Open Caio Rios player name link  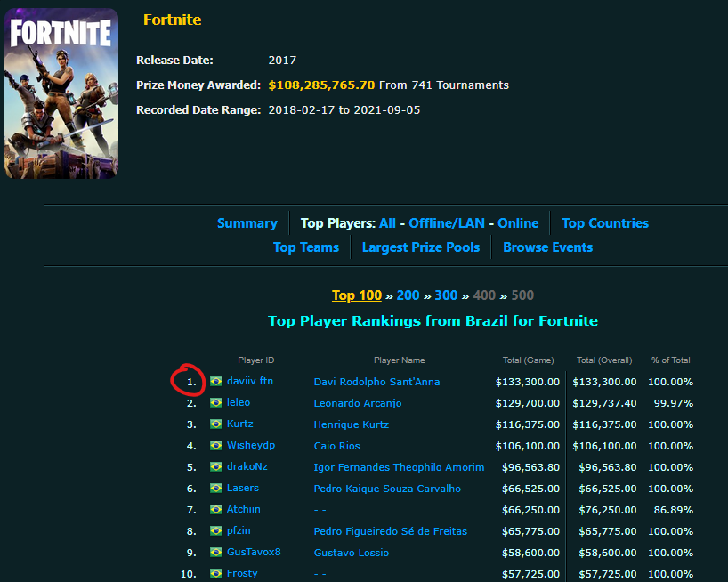click(336, 446)
